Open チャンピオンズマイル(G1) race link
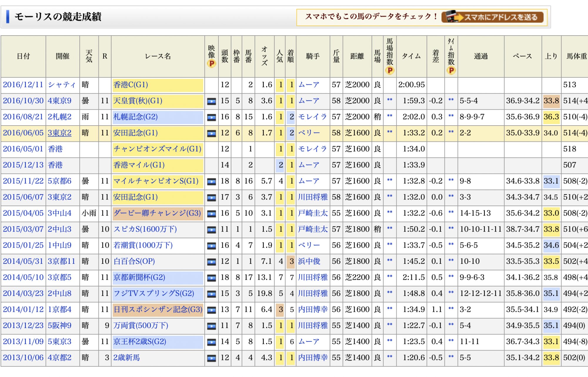 pos(157,149)
